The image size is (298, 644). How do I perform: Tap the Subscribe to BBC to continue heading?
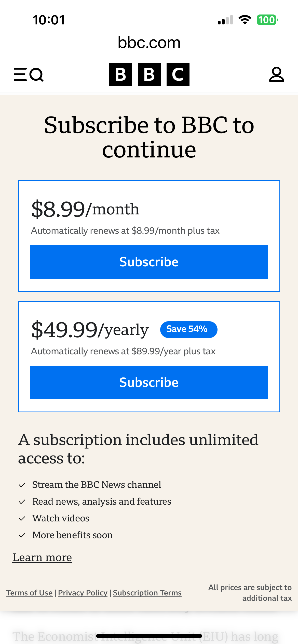click(x=149, y=137)
